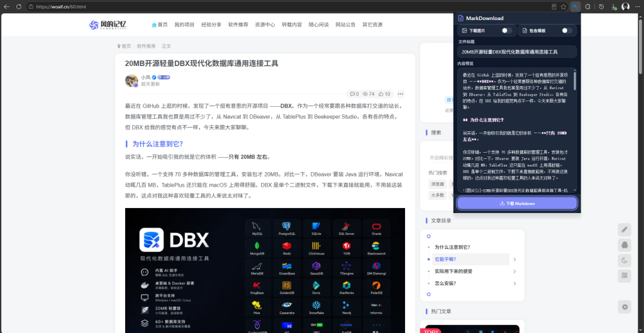
Task: Click the 浏览器 hot search tag
Action: [437, 183]
